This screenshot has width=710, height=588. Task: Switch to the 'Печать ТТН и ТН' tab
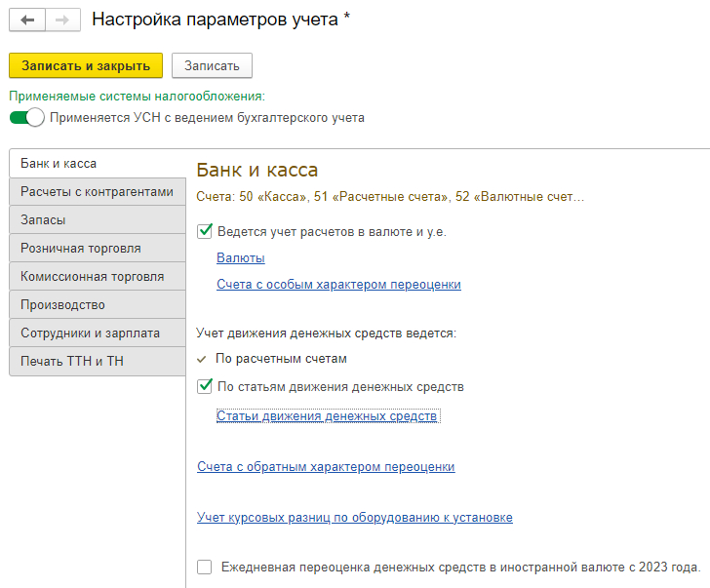(x=98, y=361)
